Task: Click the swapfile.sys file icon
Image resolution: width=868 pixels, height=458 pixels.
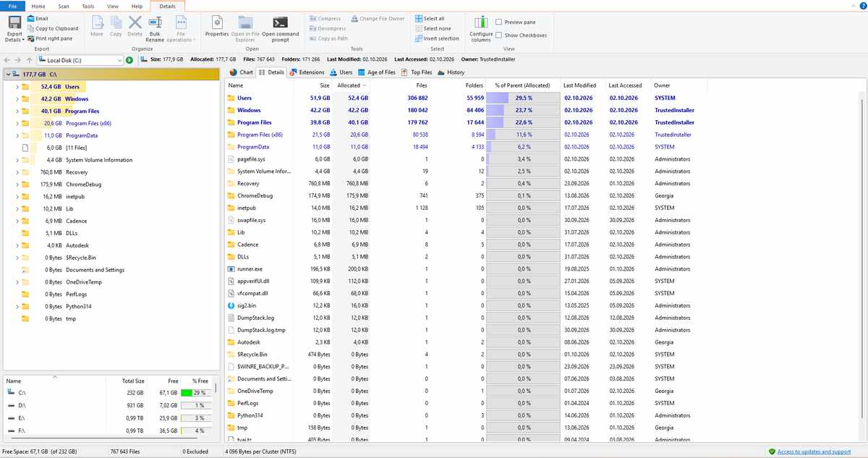Action: 231,220
